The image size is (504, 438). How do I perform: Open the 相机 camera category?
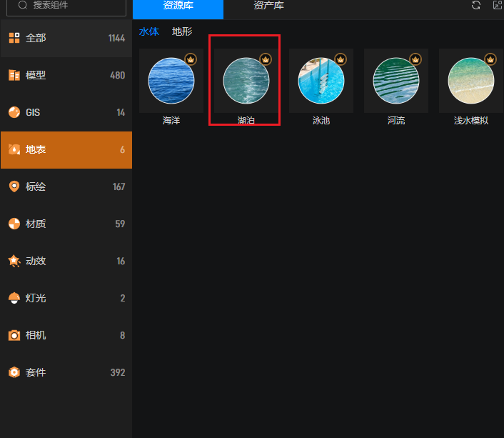click(66, 335)
